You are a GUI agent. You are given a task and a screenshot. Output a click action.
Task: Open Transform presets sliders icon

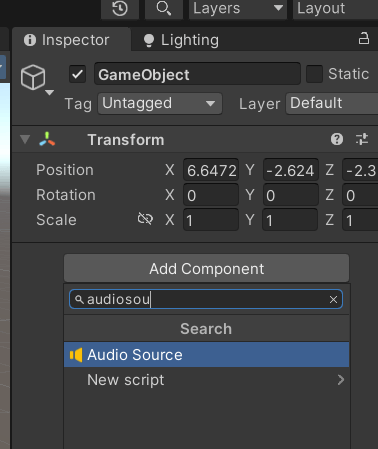coord(362,139)
